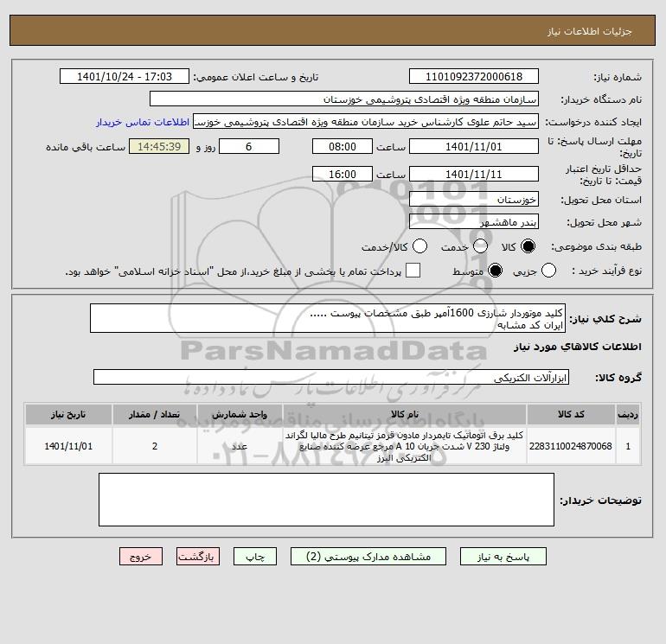This screenshot has width=666, height=644.
Task: Click the remaining days field showing 6
Action: 249,146
